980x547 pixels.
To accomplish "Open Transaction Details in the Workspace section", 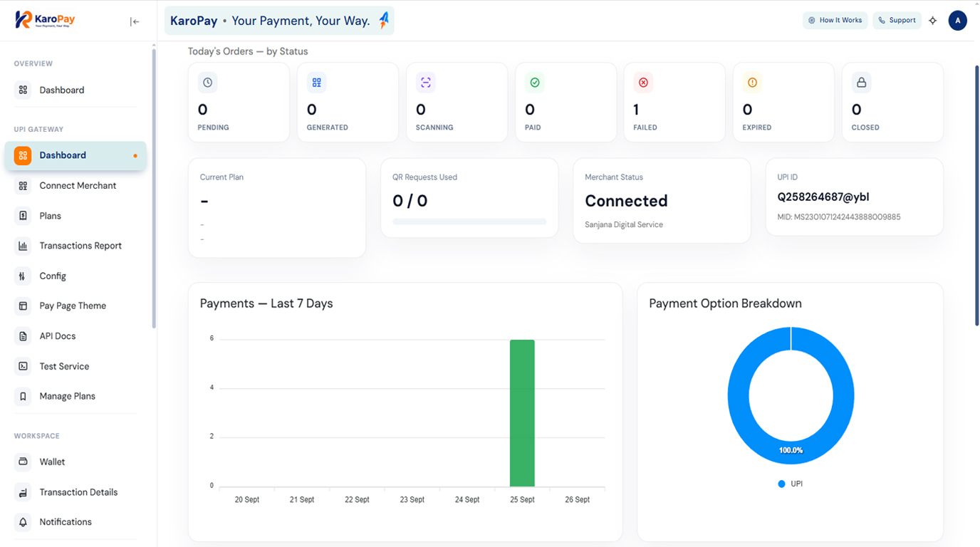I will 75,492.
